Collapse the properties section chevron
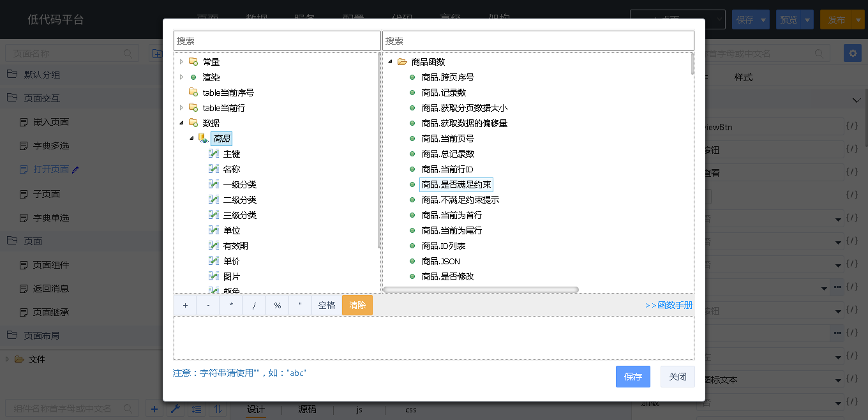The height and width of the screenshot is (420, 868). pyautogui.click(x=857, y=101)
